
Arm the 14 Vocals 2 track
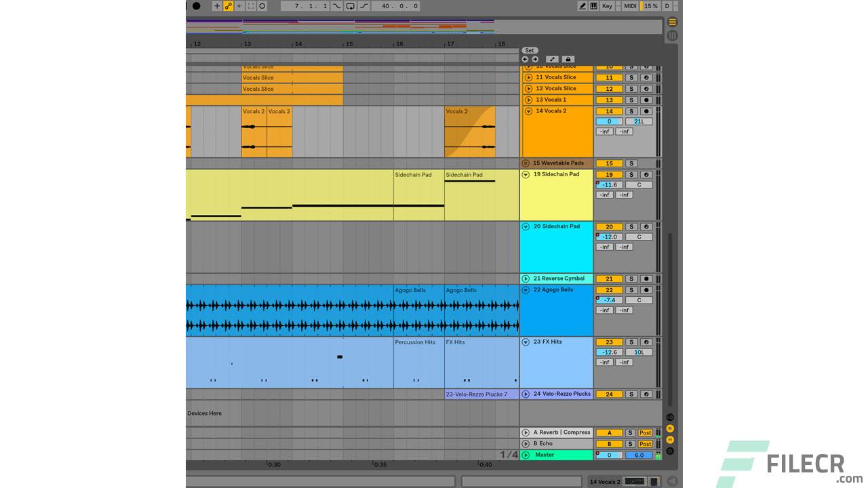point(646,111)
